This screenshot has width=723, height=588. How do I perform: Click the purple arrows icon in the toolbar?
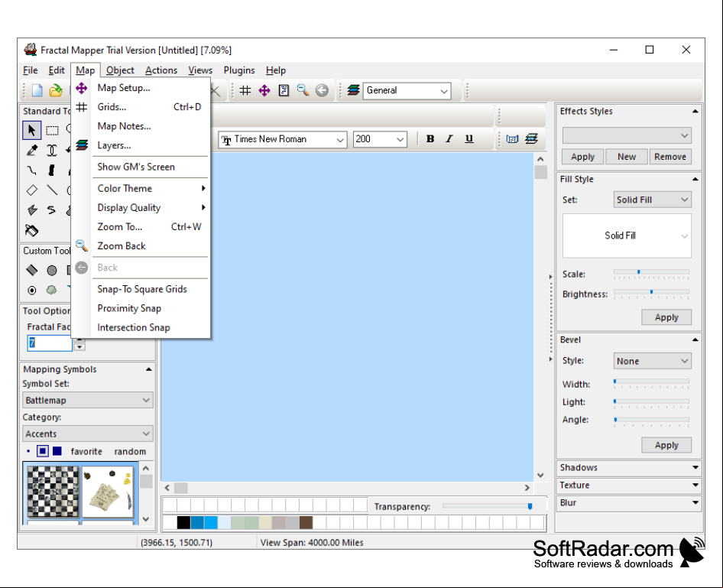(x=264, y=90)
